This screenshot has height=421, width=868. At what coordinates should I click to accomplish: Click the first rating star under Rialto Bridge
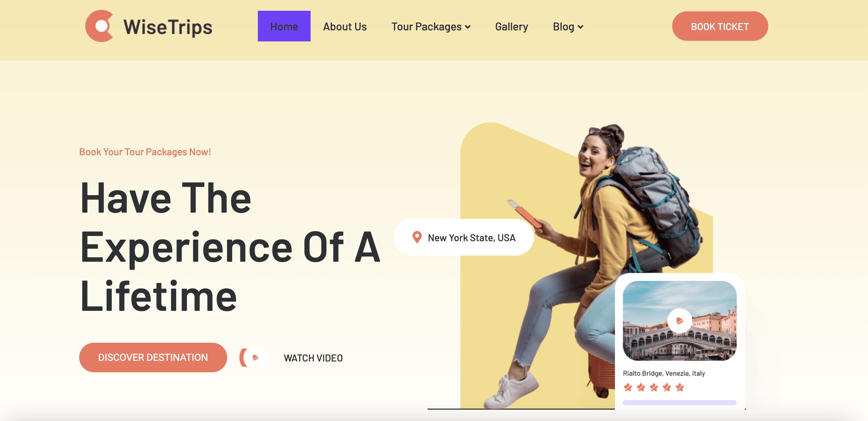(627, 387)
